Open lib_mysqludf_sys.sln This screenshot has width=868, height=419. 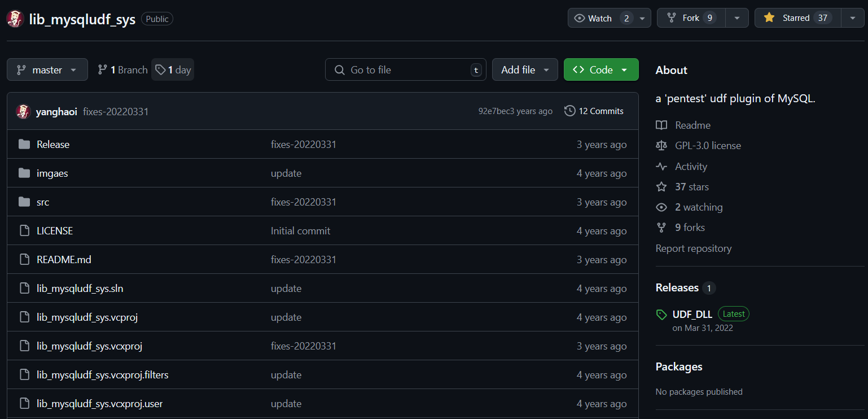(80, 289)
